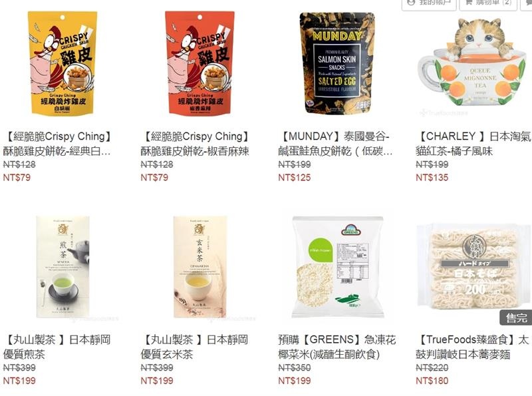Select the Sencha green tea package image
Viewport: 532px width, 396px height.
[63, 267]
